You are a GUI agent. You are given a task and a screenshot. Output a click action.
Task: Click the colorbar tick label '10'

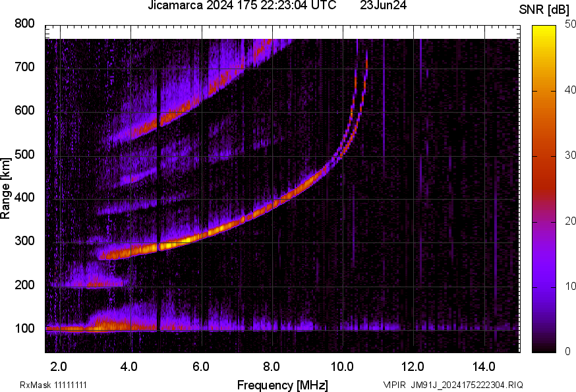coord(570,286)
